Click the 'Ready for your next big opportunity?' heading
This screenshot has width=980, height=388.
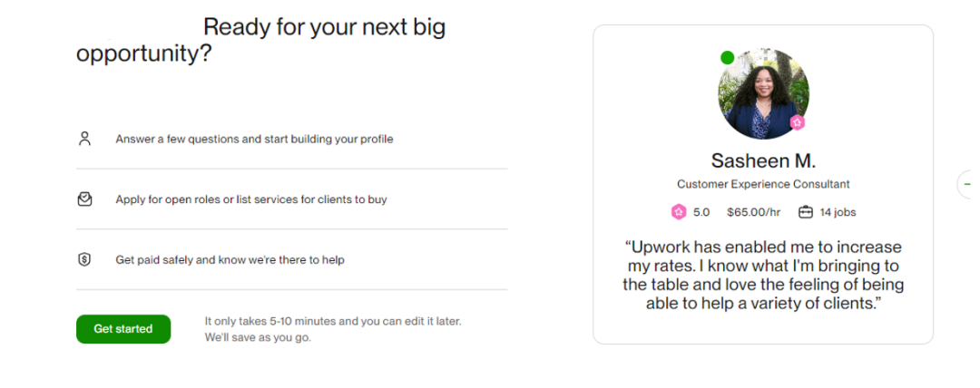click(x=260, y=40)
